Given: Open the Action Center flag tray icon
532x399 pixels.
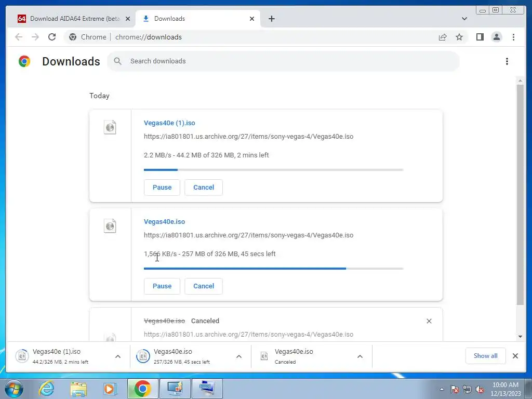Looking at the screenshot, I should [x=454, y=389].
